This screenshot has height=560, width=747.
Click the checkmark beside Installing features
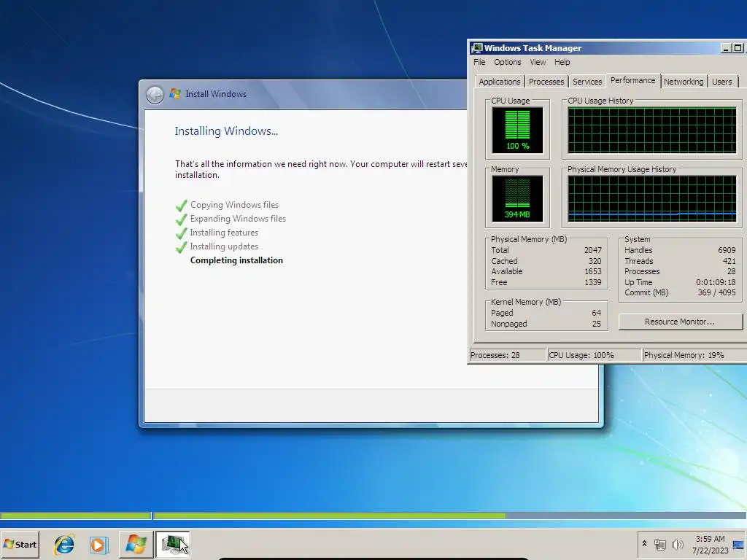coord(181,233)
